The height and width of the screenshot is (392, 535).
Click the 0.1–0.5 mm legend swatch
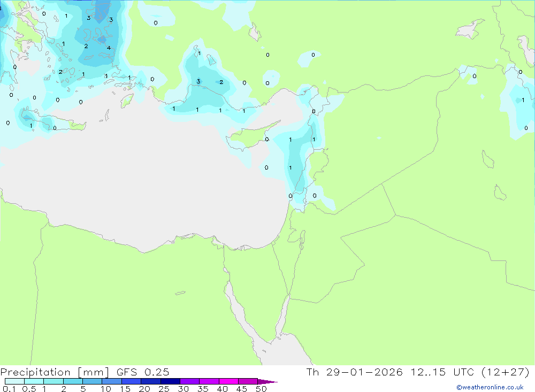[14, 381]
